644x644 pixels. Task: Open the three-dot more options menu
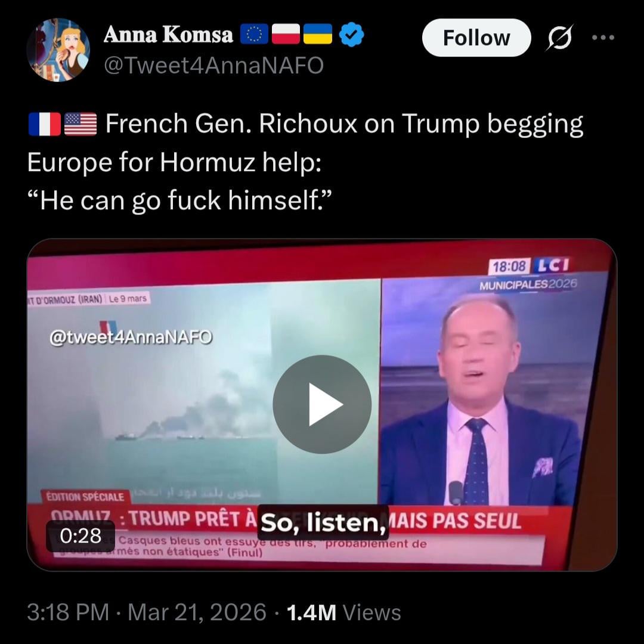point(603,38)
